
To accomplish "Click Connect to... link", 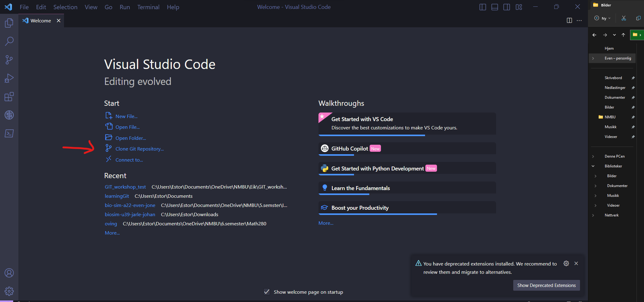I will [x=129, y=160].
